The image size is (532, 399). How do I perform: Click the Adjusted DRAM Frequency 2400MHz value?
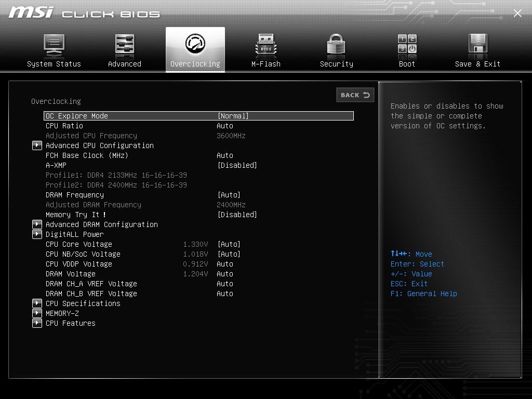point(231,205)
